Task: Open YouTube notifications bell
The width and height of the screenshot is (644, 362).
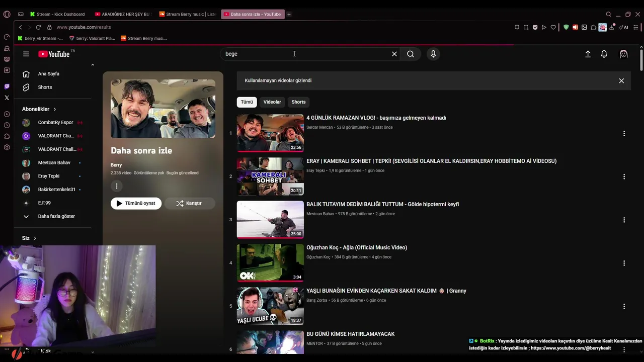Action: pyautogui.click(x=604, y=54)
